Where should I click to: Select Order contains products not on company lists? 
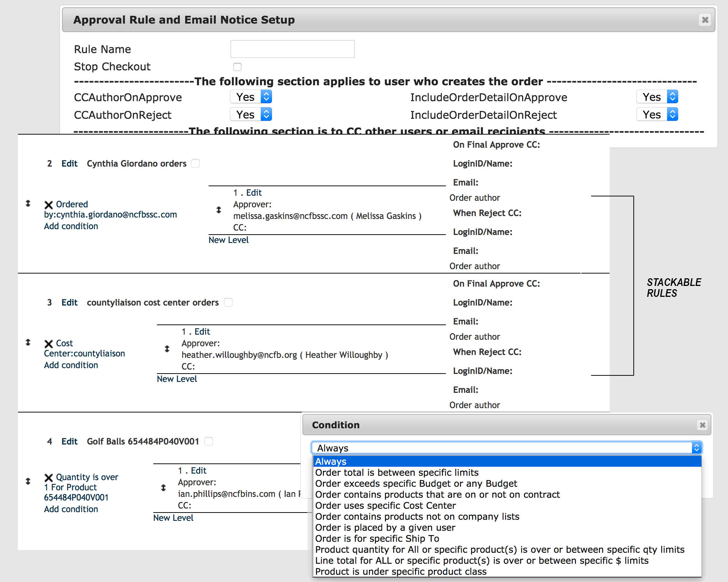[507, 517]
